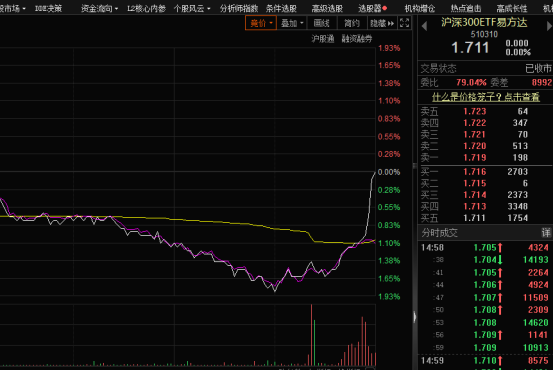The image size is (554, 370).
Task: Click the :47 trade with volume 11509
Action: click(485, 298)
